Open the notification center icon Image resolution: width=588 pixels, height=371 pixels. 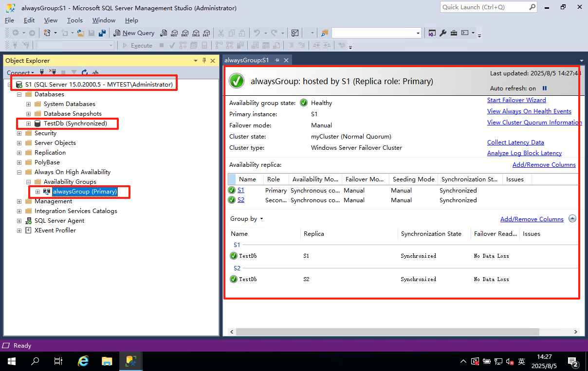(x=573, y=362)
